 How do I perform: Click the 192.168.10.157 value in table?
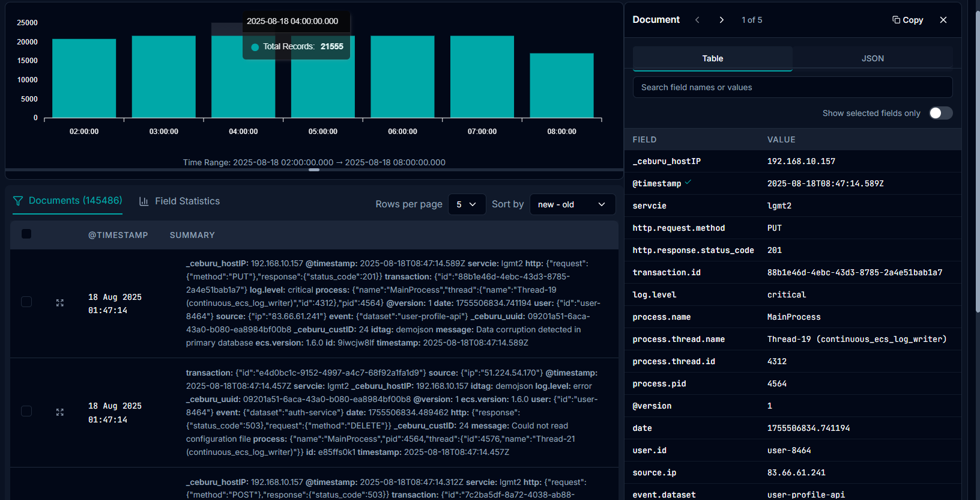point(801,161)
